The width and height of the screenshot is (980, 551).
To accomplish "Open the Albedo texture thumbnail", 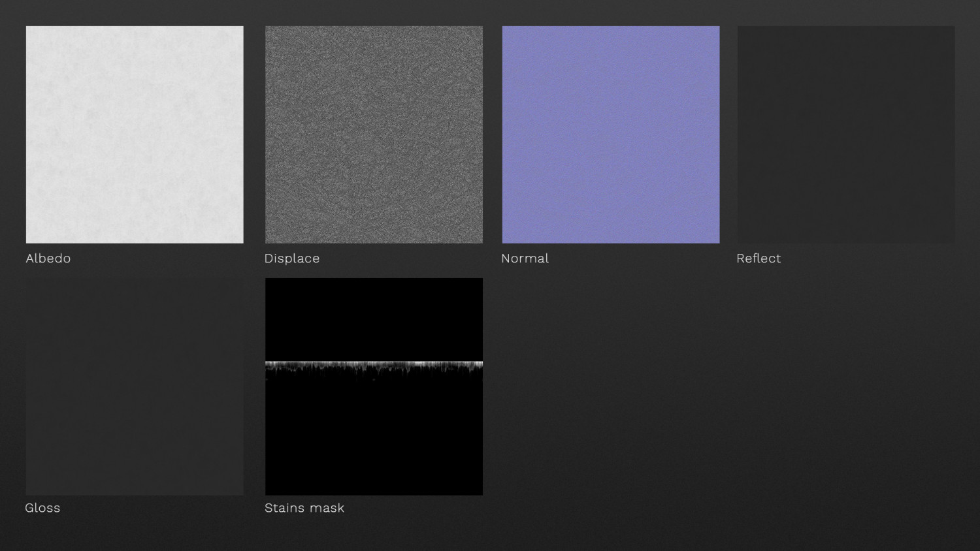I will (x=135, y=134).
